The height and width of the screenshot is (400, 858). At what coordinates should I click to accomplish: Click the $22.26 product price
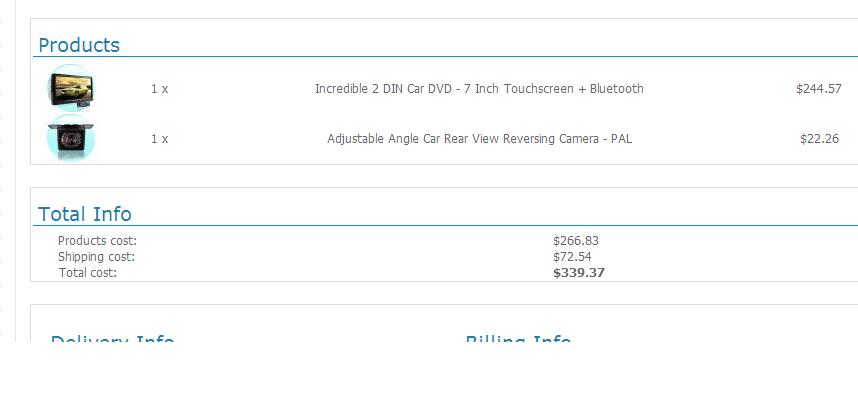tap(819, 139)
